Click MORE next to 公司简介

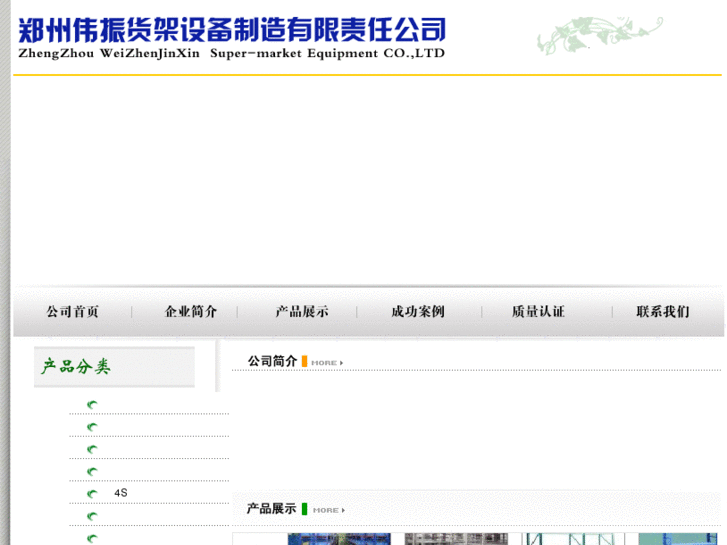[326, 362]
